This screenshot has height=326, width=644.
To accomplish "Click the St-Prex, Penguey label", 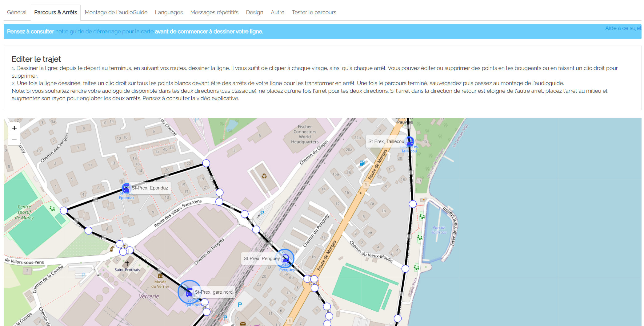I will tap(262, 259).
